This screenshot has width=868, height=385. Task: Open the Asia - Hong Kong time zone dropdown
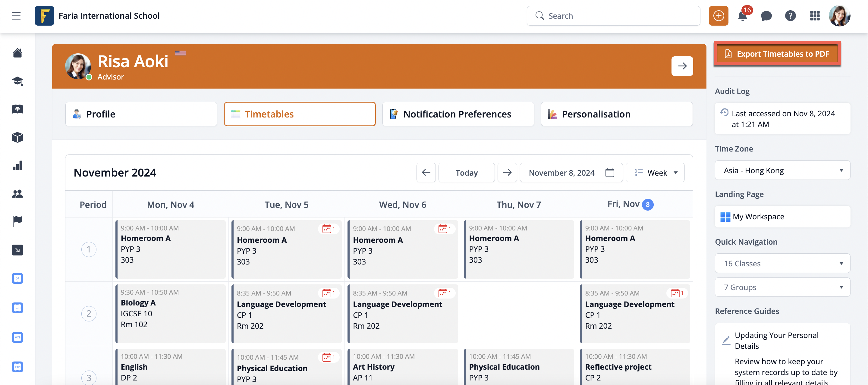(782, 171)
